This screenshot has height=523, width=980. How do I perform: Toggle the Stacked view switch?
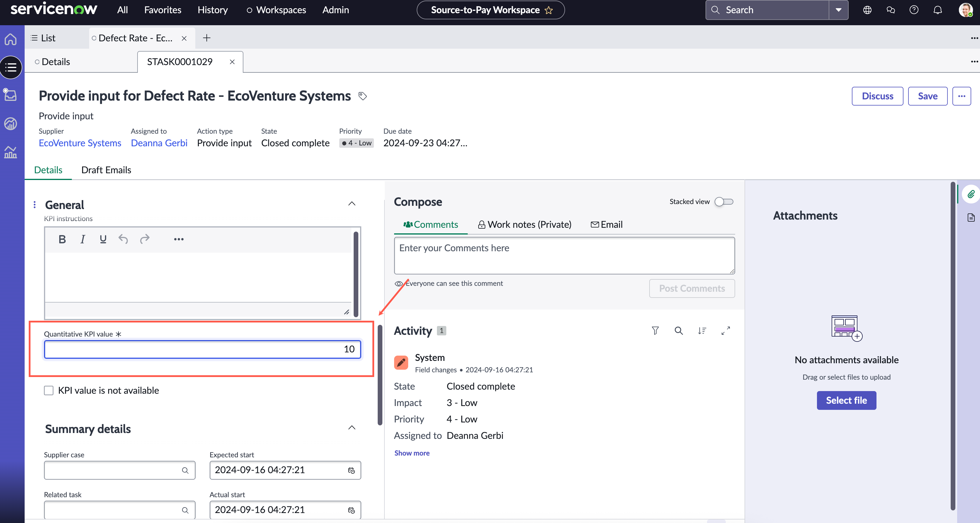point(724,202)
